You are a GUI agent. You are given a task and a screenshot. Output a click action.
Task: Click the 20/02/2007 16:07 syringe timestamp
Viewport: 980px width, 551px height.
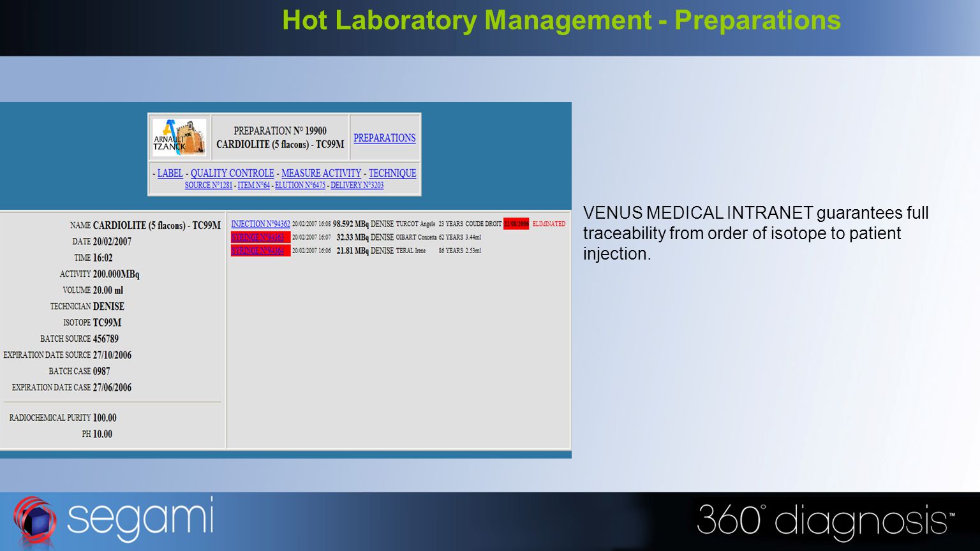pyautogui.click(x=311, y=237)
